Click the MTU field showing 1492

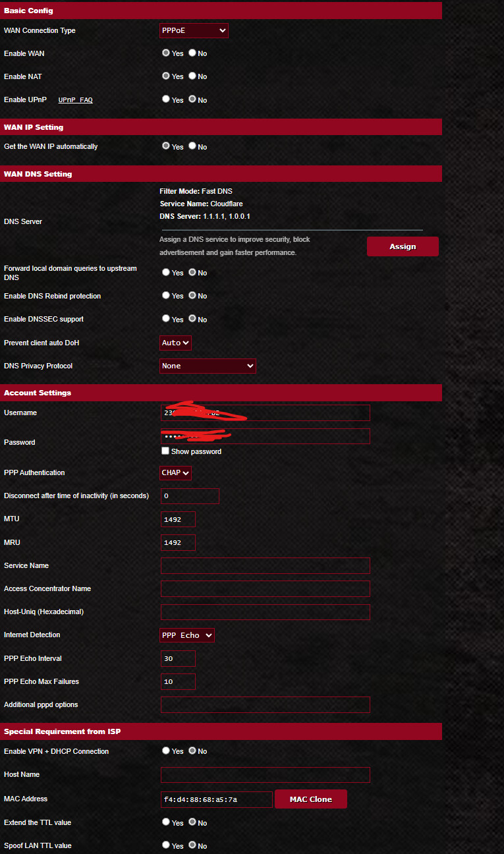[x=178, y=519]
